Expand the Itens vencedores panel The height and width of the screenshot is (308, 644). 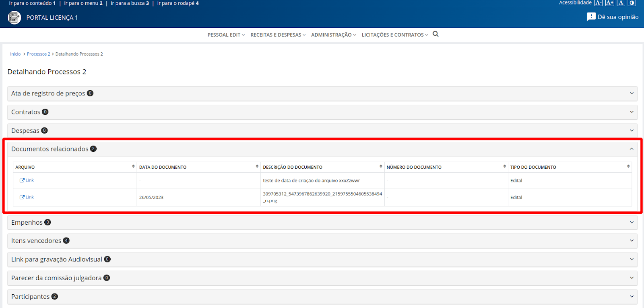point(322,241)
